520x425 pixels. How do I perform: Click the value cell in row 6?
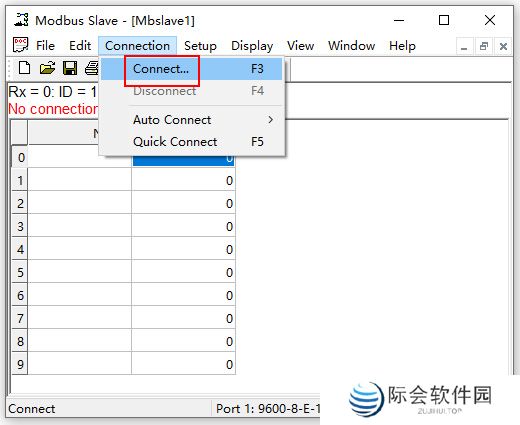point(184,295)
